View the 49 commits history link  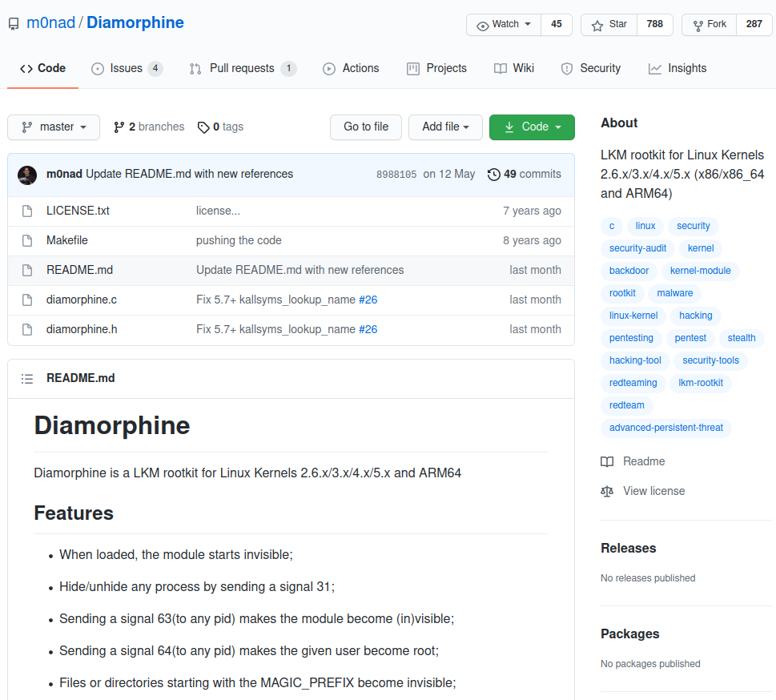click(x=525, y=175)
